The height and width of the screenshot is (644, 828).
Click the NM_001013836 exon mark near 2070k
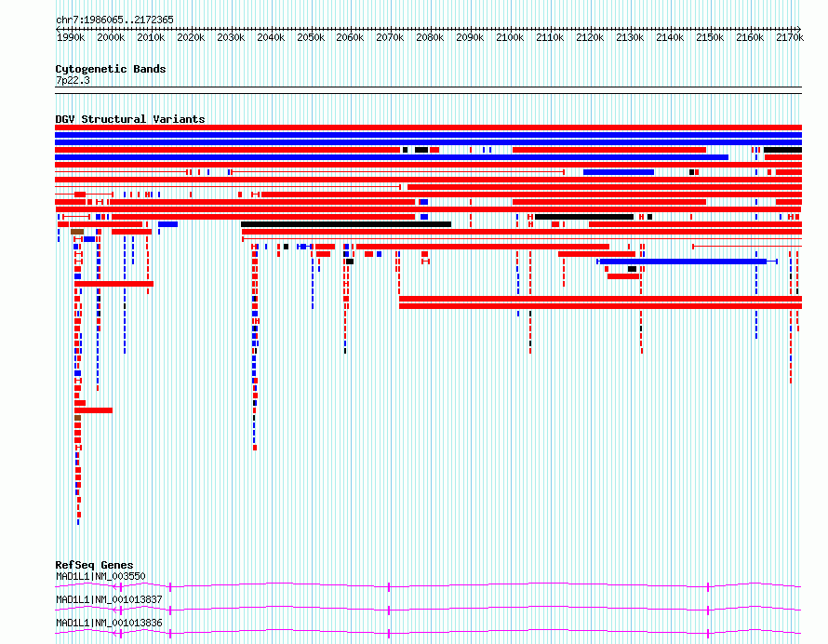(389, 634)
